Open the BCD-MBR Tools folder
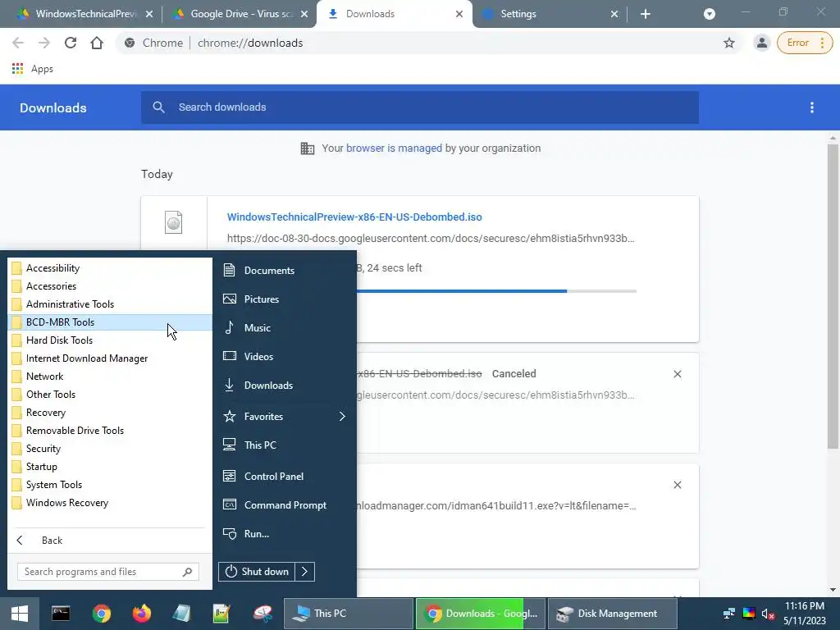The width and height of the screenshot is (840, 630). [110, 322]
